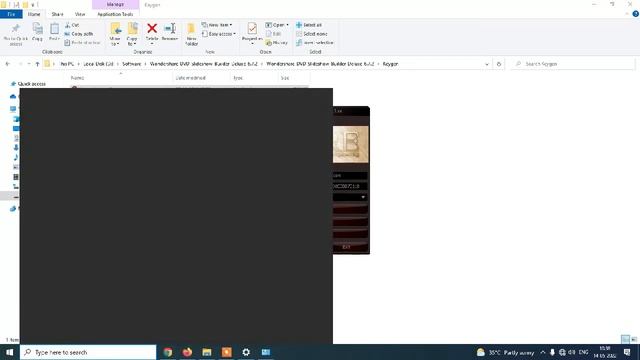
Task: Click Select none in ribbon
Action: [311, 34]
